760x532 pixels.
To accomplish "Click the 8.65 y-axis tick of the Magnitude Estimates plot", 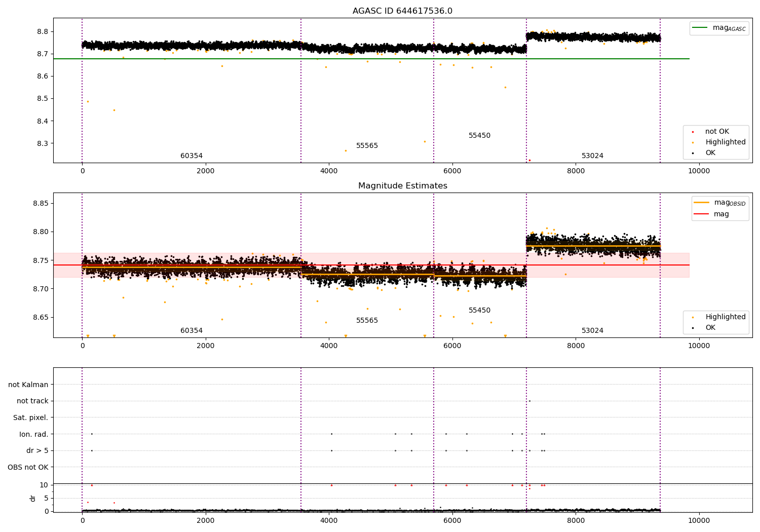I will pyautogui.click(x=40, y=317).
